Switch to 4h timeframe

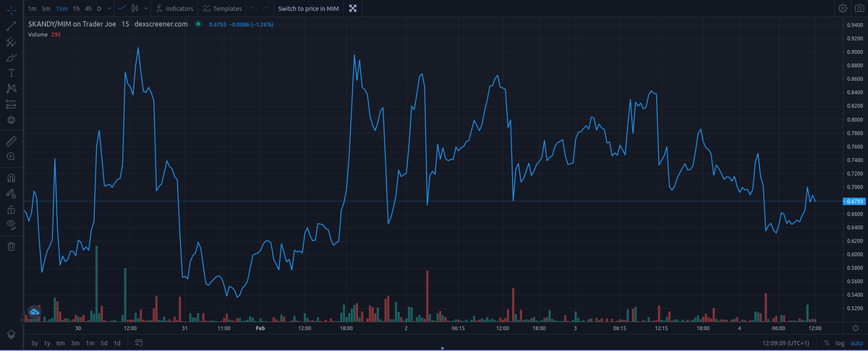click(88, 9)
